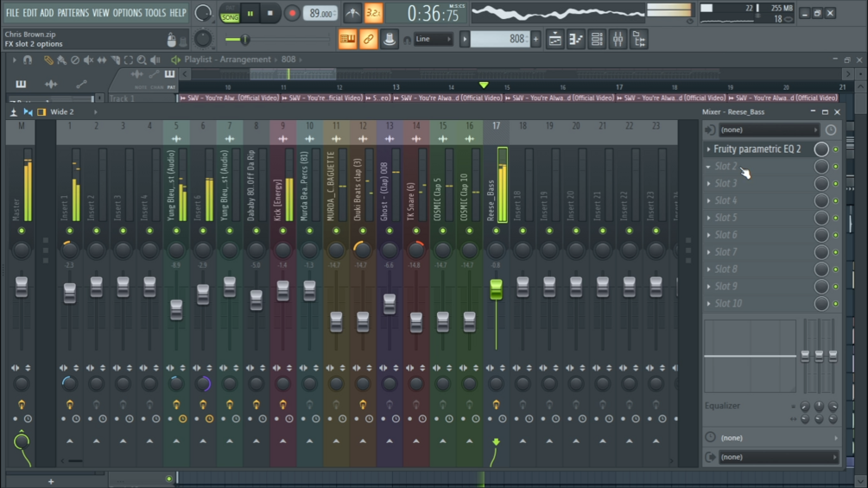
Task: Pause playback with the pause button
Action: tap(250, 14)
